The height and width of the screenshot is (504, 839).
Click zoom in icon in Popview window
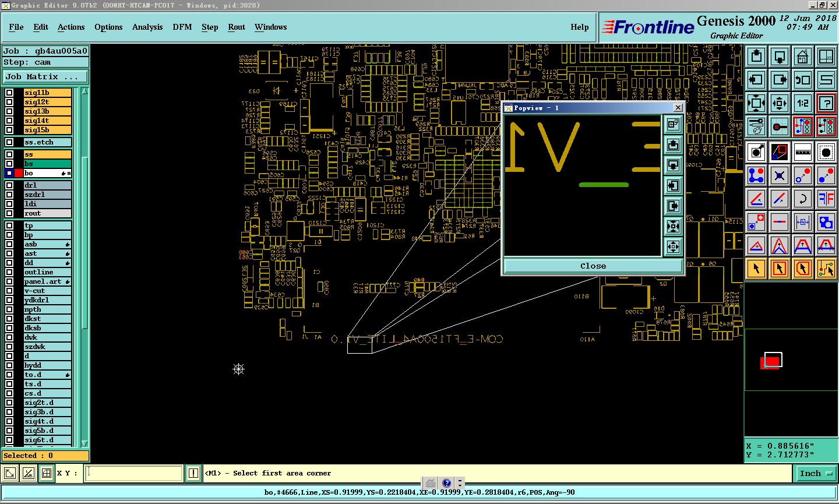point(673,227)
